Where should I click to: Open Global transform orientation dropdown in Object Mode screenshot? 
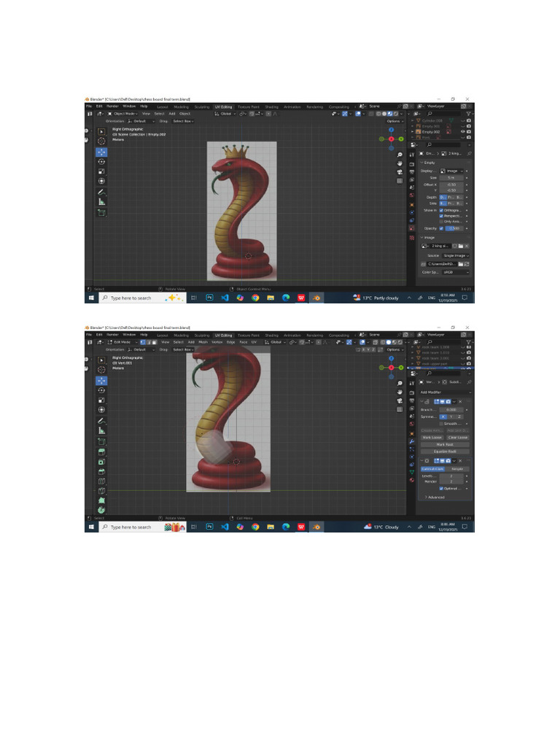225,114
